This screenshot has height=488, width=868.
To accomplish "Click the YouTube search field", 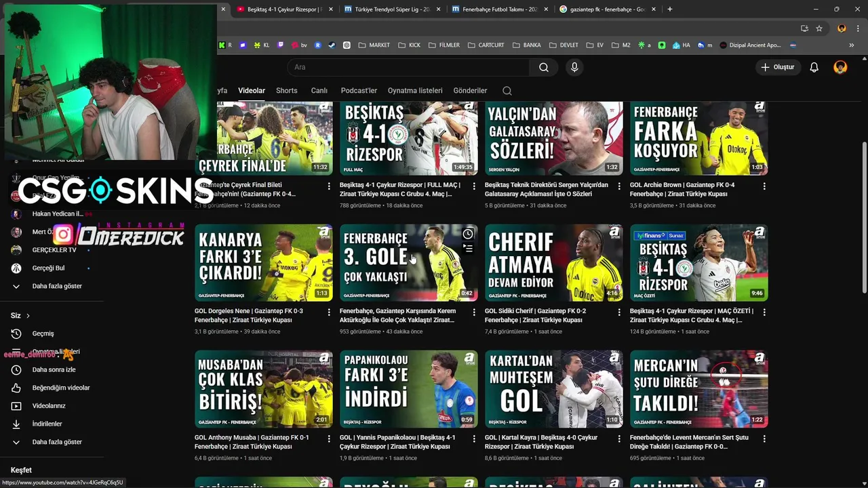I will (x=409, y=67).
